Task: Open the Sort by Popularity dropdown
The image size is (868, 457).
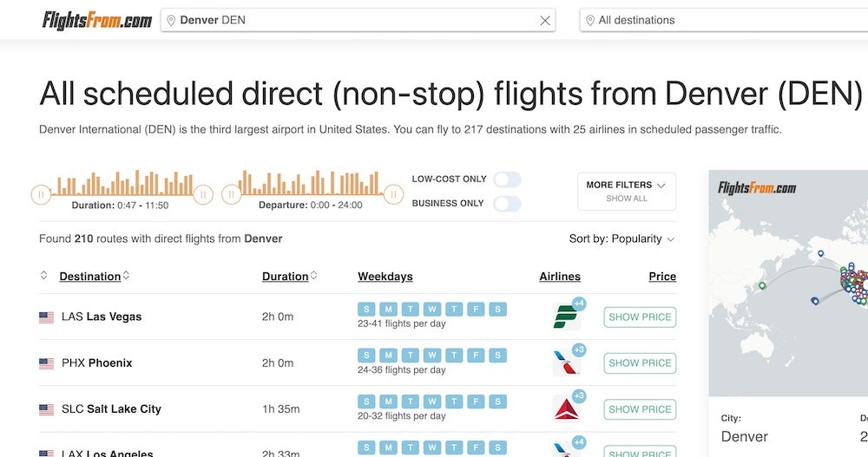Action: click(621, 238)
